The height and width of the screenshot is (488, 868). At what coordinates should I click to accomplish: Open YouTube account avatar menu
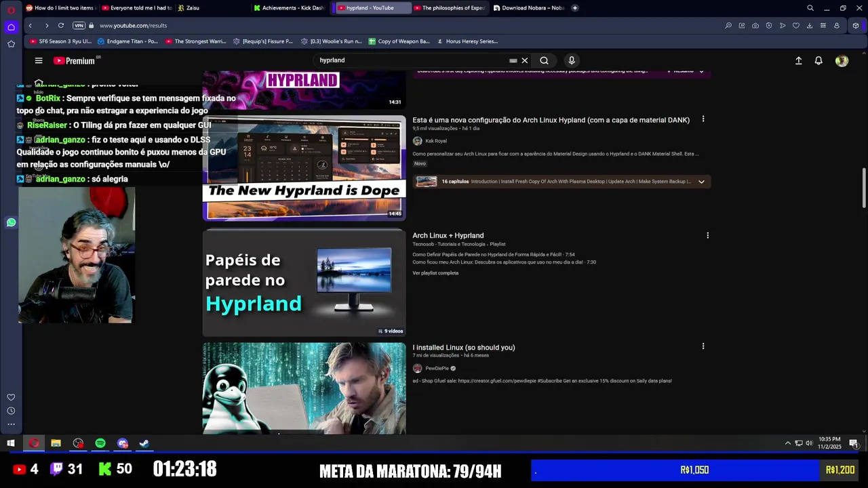(x=842, y=60)
